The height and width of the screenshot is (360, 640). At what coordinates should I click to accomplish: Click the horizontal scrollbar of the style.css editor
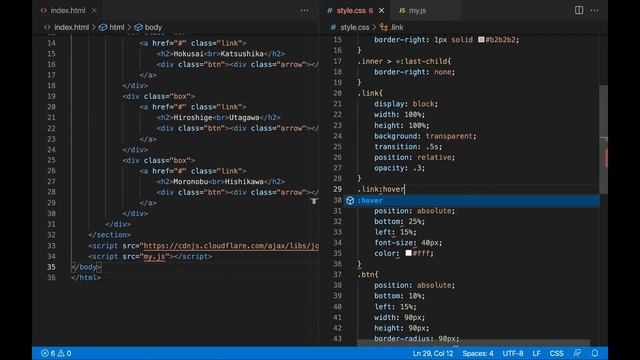pyautogui.click(x=473, y=342)
